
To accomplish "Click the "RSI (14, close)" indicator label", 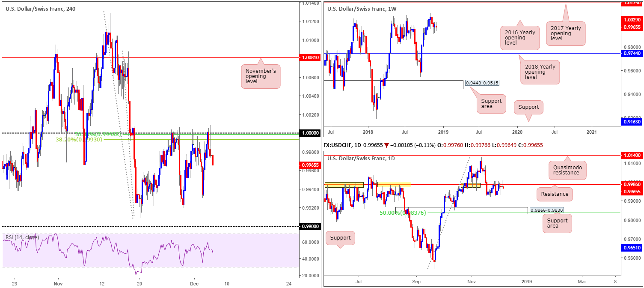I will pyautogui.click(x=22, y=237).
